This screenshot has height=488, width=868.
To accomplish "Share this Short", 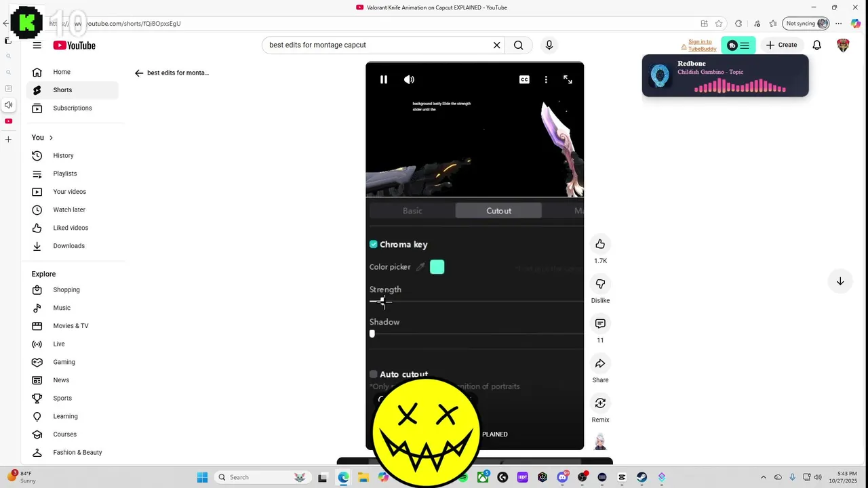I will point(600,364).
